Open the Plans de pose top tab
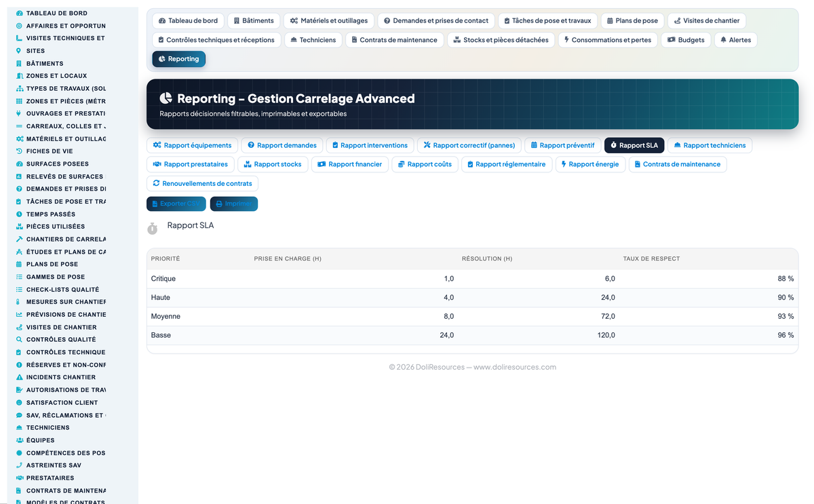This screenshot has height=504, width=814. click(x=632, y=21)
